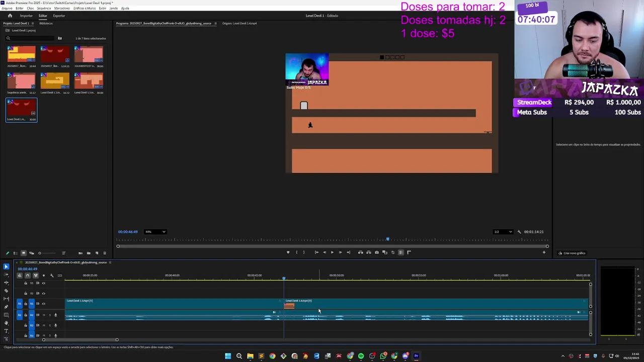Click the search icon in Project panel

click(8, 38)
